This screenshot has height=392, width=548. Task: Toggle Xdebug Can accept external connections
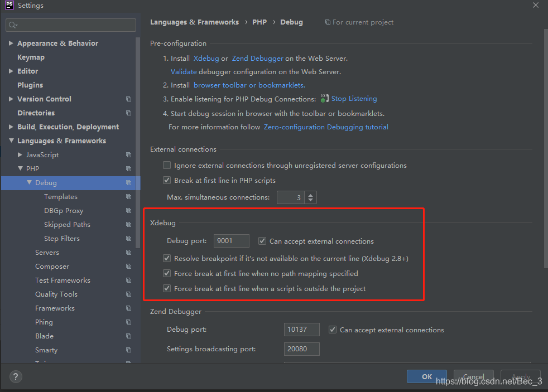[262, 241]
